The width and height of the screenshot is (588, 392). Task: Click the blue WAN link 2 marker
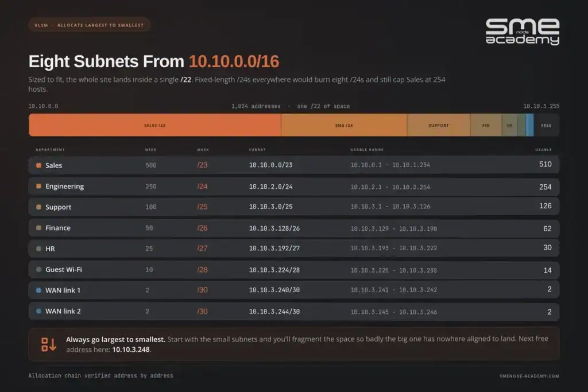pos(38,311)
